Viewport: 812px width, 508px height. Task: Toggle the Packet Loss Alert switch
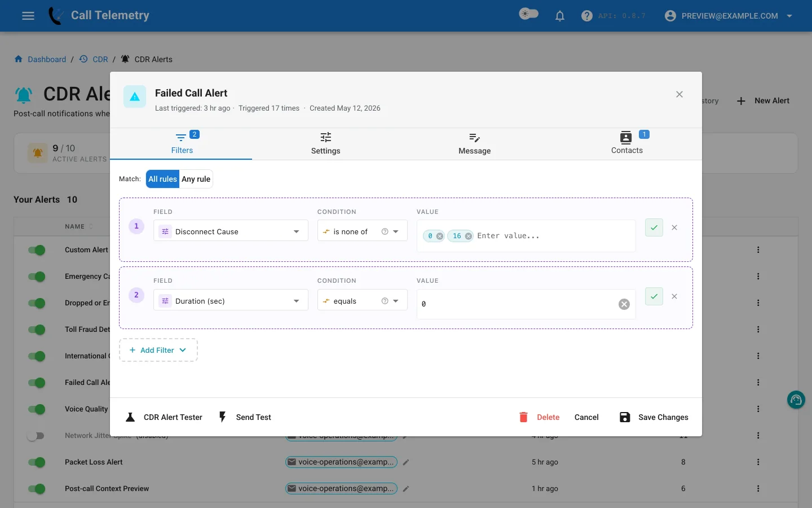[x=37, y=462]
